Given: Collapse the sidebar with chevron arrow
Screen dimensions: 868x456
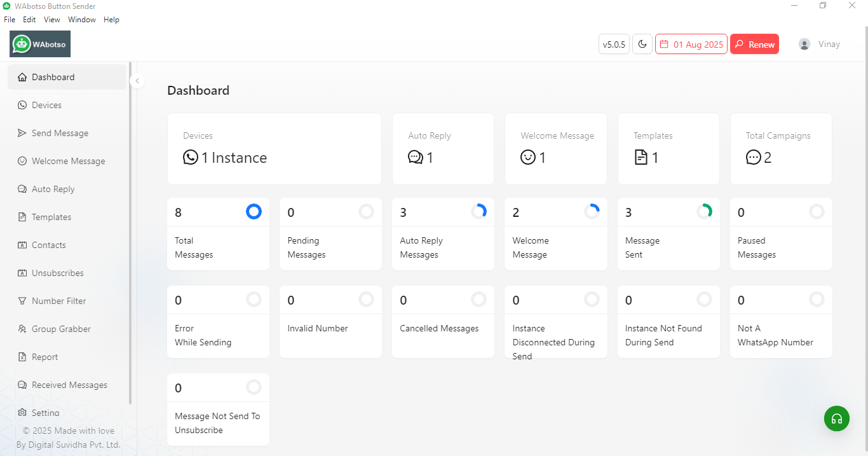Looking at the screenshot, I should click(x=137, y=81).
